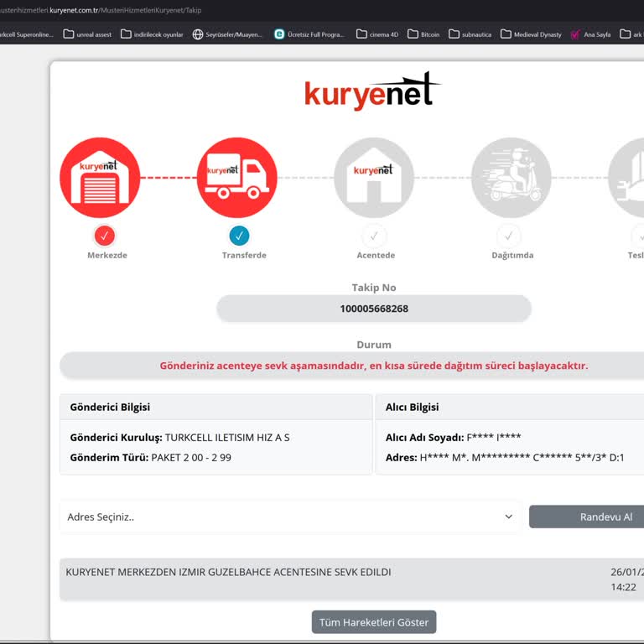Click the Acentede step label
This screenshot has width=644, height=644.
[376, 255]
